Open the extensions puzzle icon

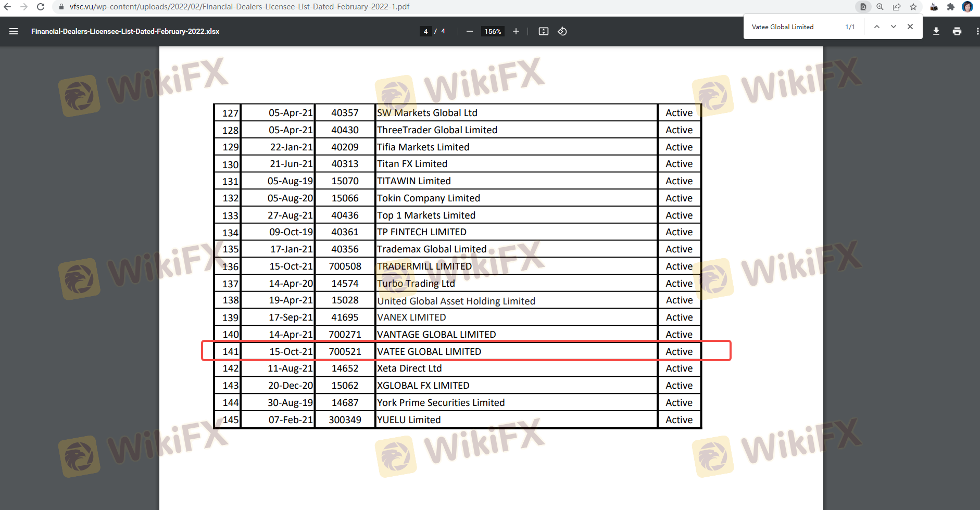(951, 7)
